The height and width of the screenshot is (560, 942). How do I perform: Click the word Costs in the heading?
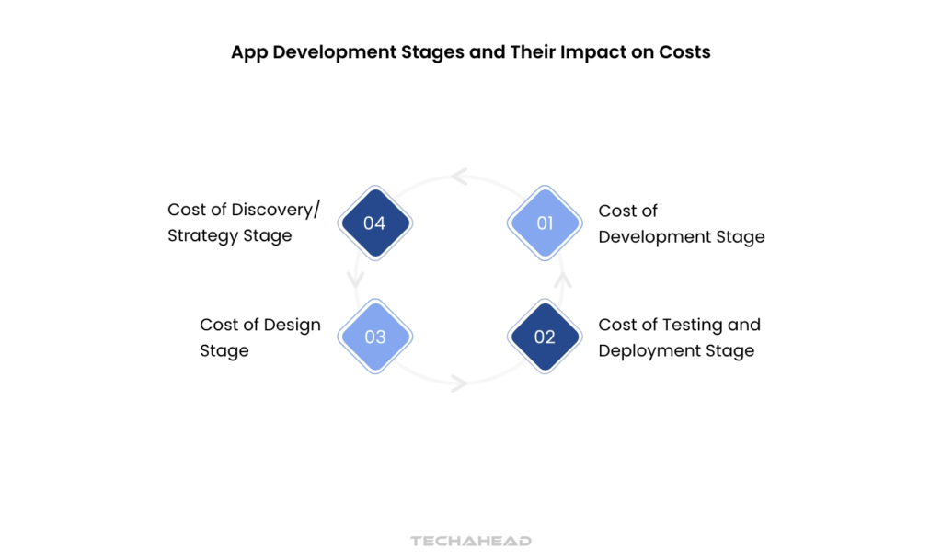(684, 52)
